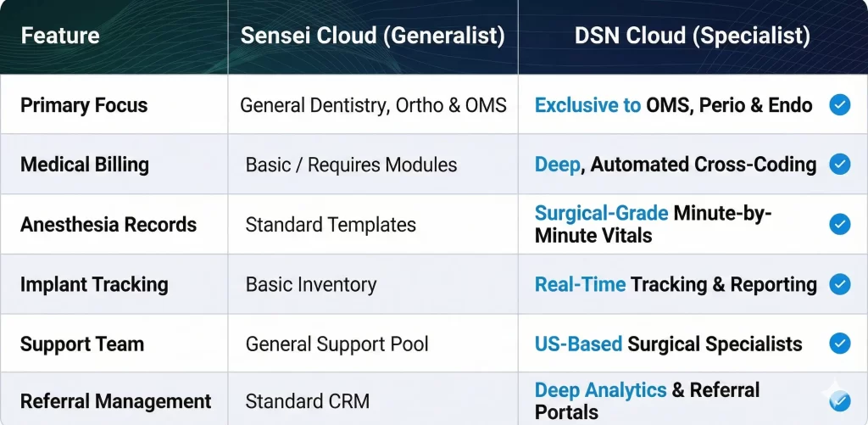Click the blue "Real-Time" text

pos(578,285)
